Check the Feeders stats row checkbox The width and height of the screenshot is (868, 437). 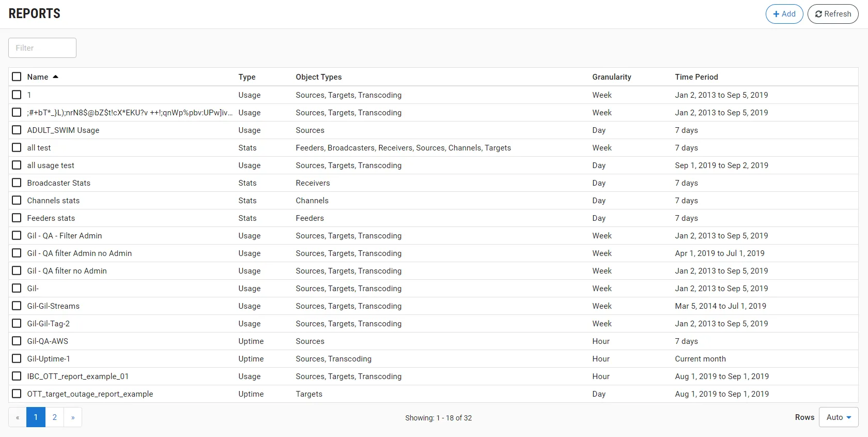pyautogui.click(x=17, y=218)
